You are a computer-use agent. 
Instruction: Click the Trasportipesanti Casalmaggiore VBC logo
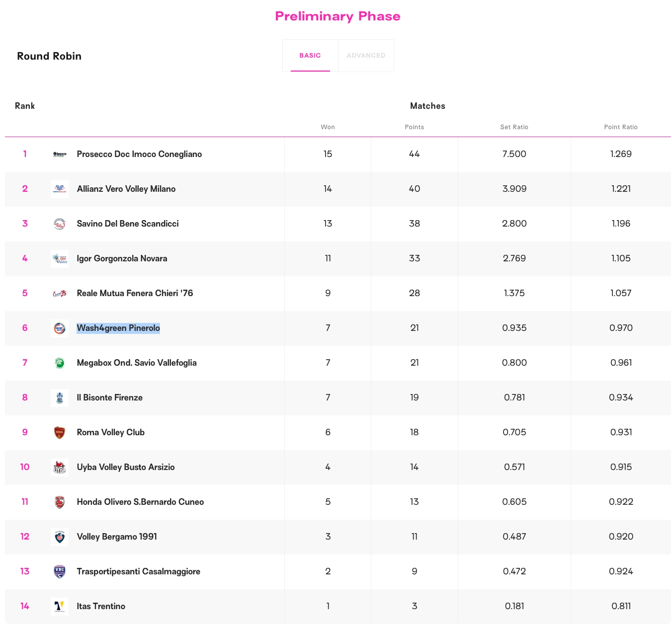[x=60, y=572]
